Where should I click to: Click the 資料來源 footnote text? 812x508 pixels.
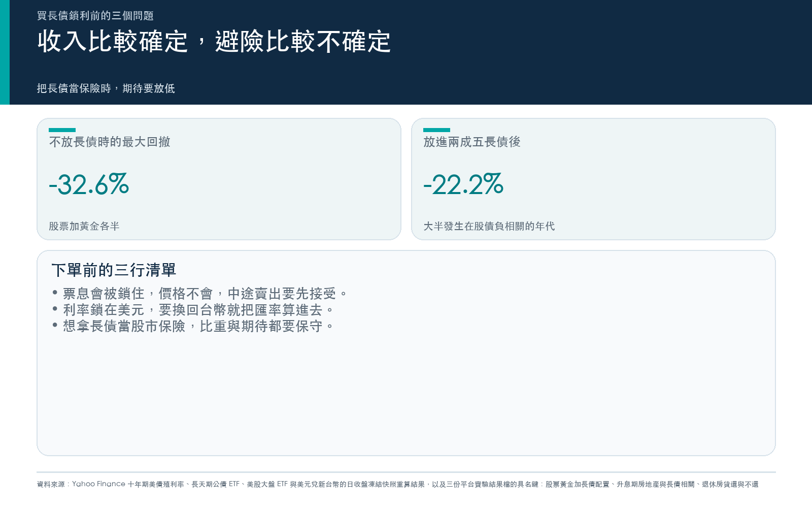coord(398,484)
